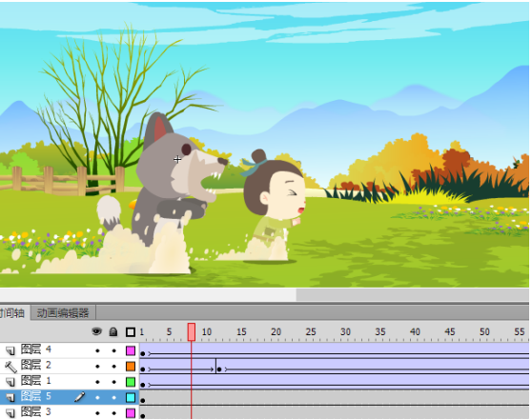The width and height of the screenshot is (532, 419).
Task: Click the pencil edit icon on 图层 5
Action: tap(80, 397)
